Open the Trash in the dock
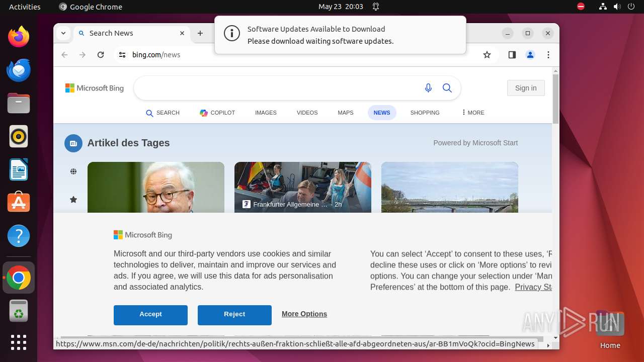 (19, 311)
